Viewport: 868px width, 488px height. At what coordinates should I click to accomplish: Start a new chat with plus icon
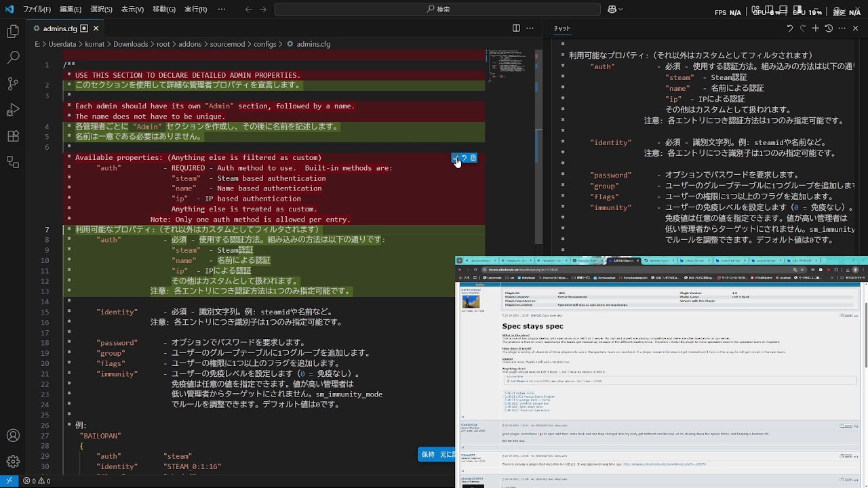816,28
